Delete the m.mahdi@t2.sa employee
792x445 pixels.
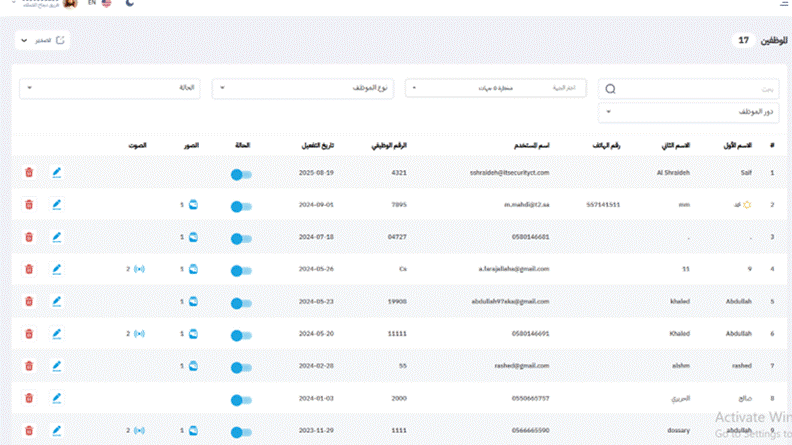(x=29, y=205)
